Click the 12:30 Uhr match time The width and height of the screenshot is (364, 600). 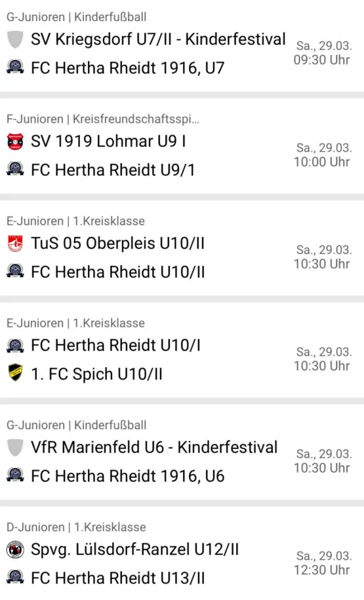pyautogui.click(x=322, y=570)
